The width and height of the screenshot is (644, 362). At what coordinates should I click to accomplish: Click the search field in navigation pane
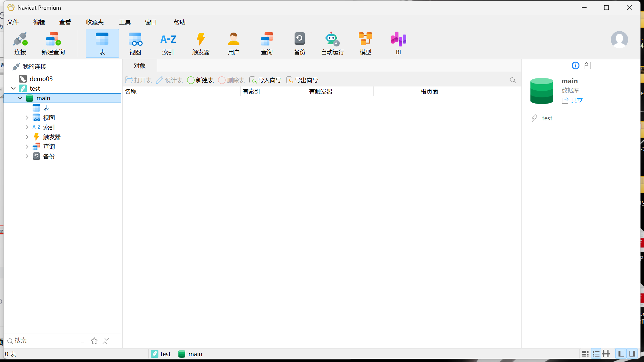point(42,341)
